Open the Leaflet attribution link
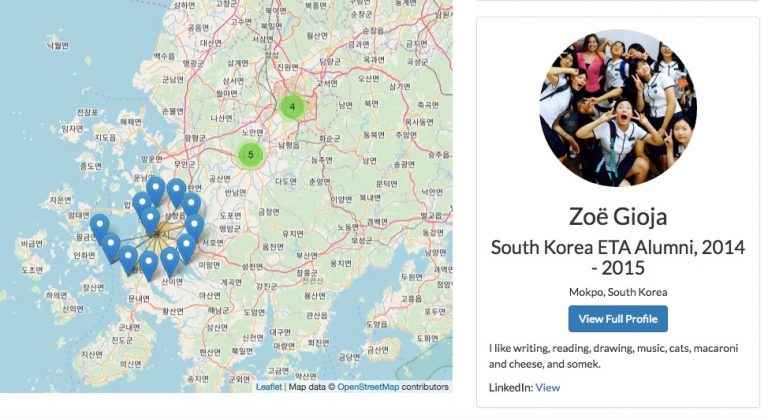The width and height of the screenshot is (768, 419). tap(269, 387)
